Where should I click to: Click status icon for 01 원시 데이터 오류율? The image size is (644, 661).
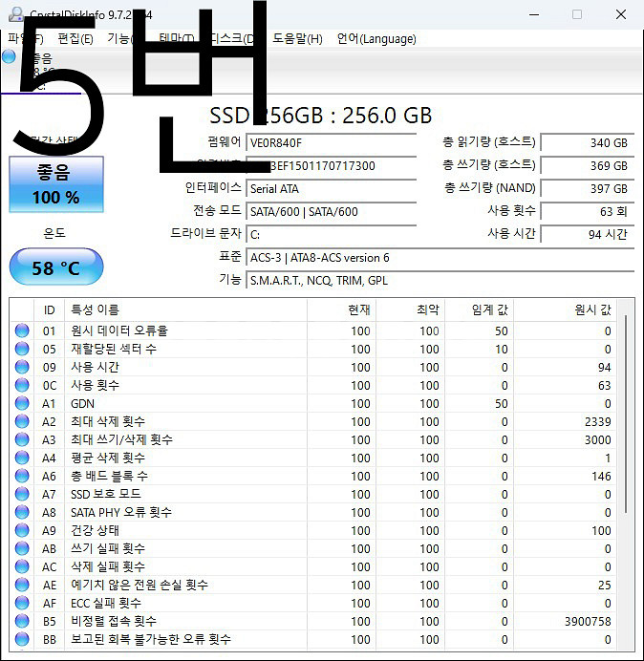coord(22,330)
